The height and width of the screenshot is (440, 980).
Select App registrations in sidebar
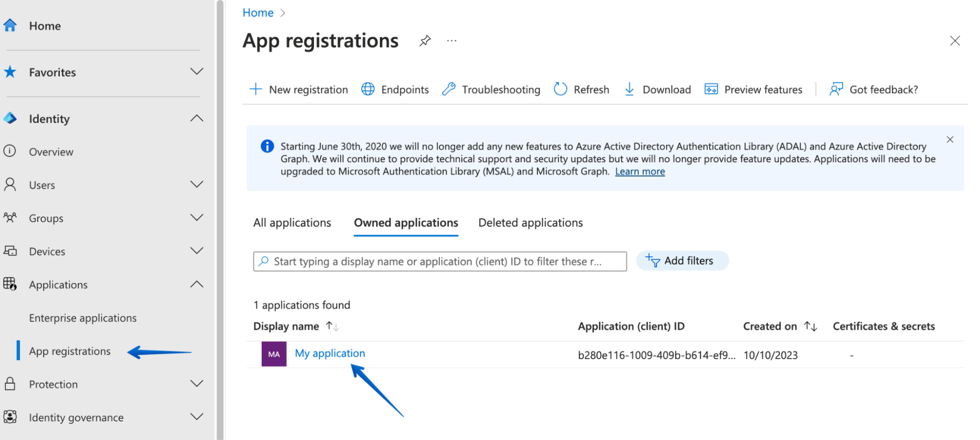(70, 351)
